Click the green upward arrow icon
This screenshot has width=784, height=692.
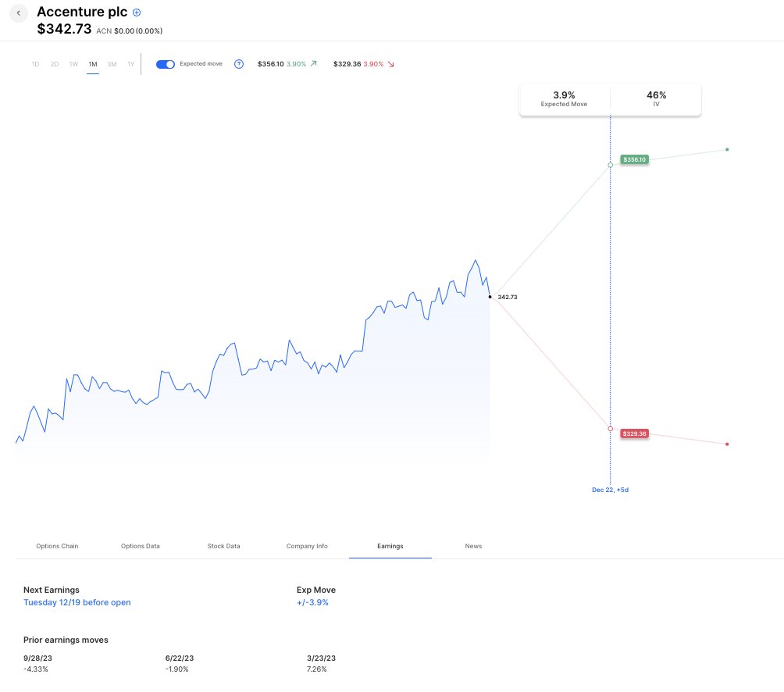(314, 64)
